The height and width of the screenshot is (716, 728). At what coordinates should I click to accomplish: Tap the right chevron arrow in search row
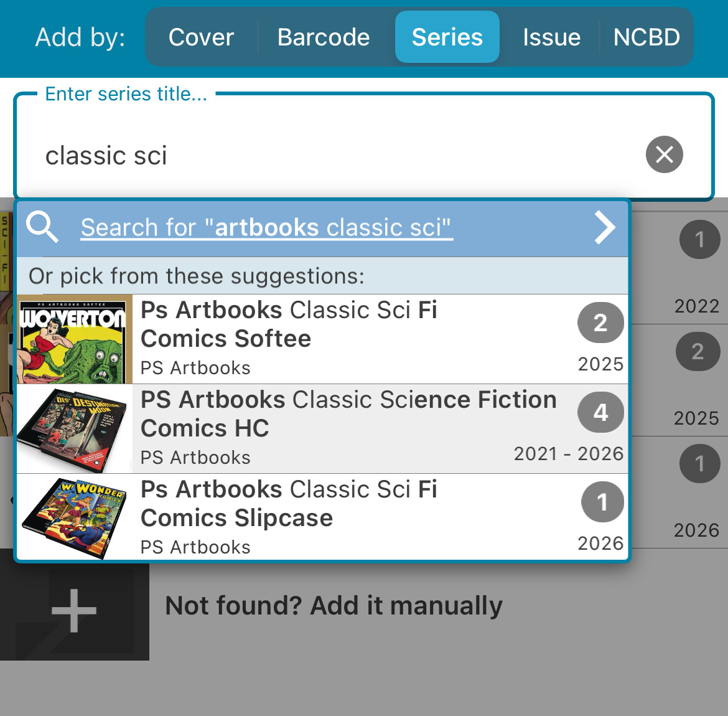pyautogui.click(x=604, y=227)
